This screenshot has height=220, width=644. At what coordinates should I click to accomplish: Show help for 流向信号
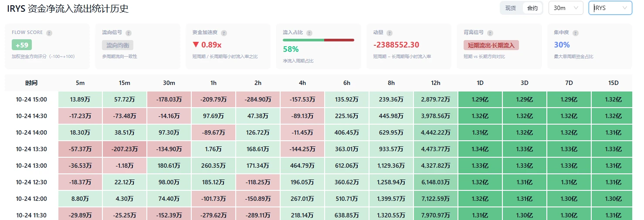point(129,33)
